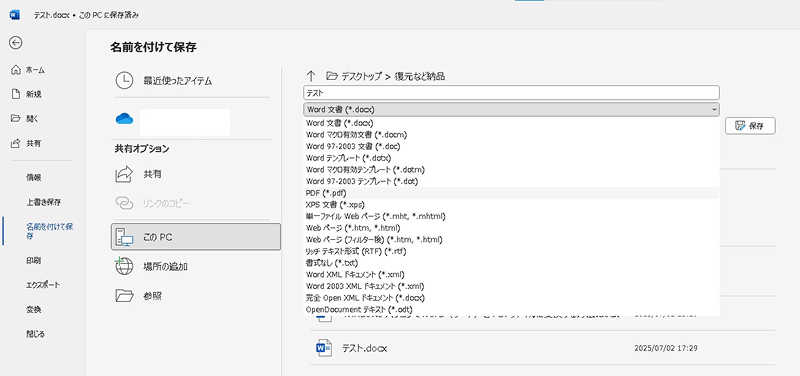Click デスクトップ in the path breadcrumb

coord(361,77)
